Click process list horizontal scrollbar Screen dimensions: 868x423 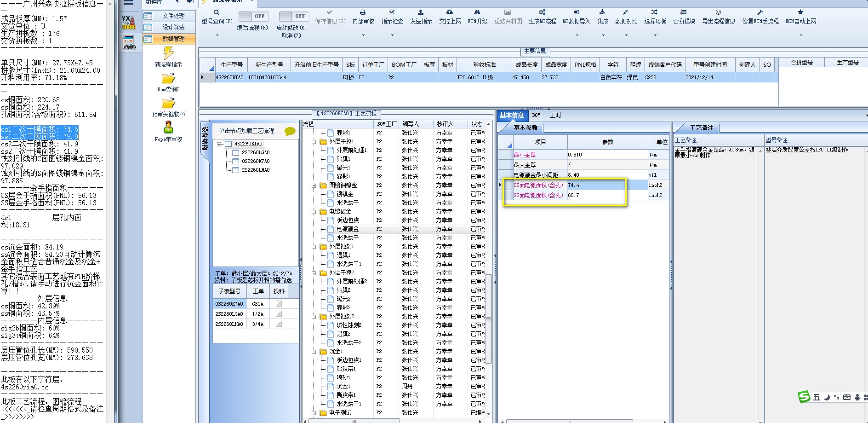tap(354, 421)
